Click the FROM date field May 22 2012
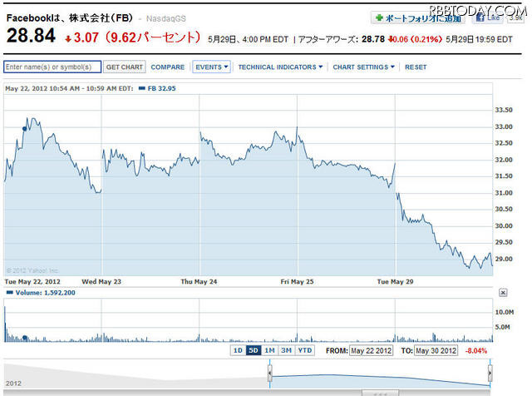The image size is (532, 396). pyautogui.click(x=372, y=350)
